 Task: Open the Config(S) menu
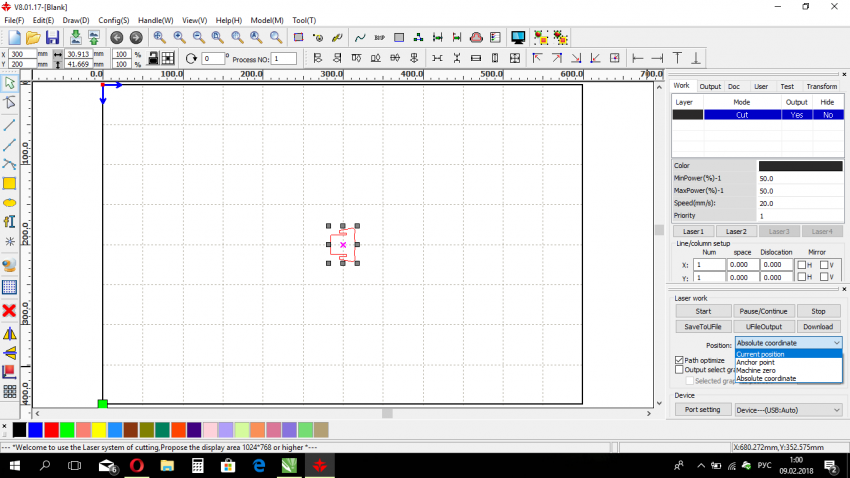113,20
